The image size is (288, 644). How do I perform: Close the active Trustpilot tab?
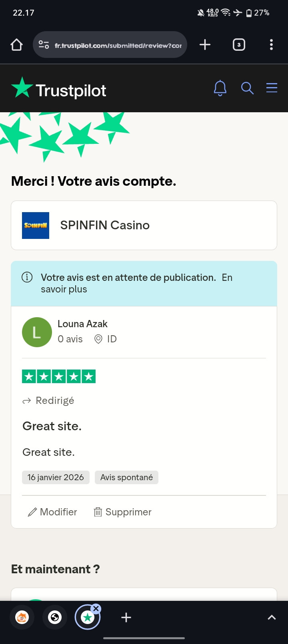(x=96, y=609)
